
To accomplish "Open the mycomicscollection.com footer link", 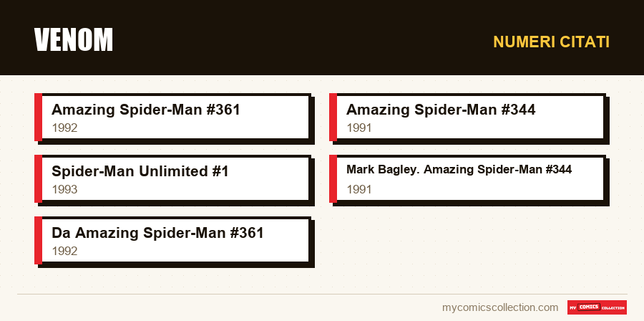I will [x=500, y=307].
